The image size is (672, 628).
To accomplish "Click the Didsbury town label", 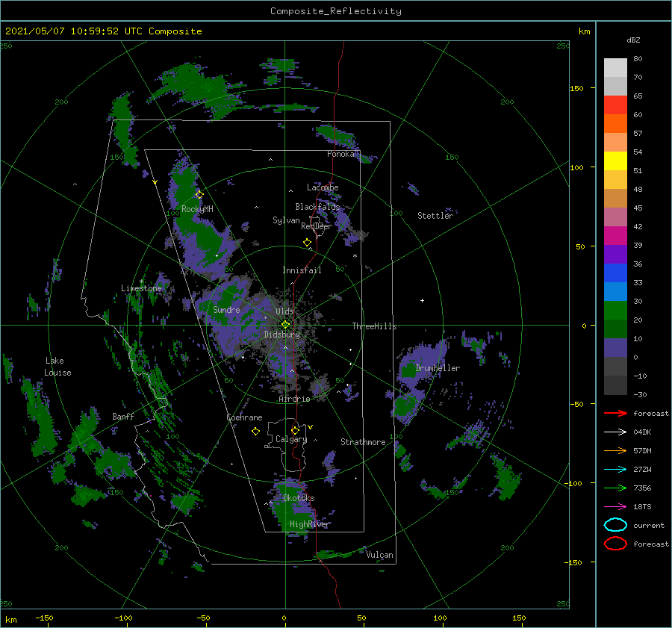I will click(281, 335).
